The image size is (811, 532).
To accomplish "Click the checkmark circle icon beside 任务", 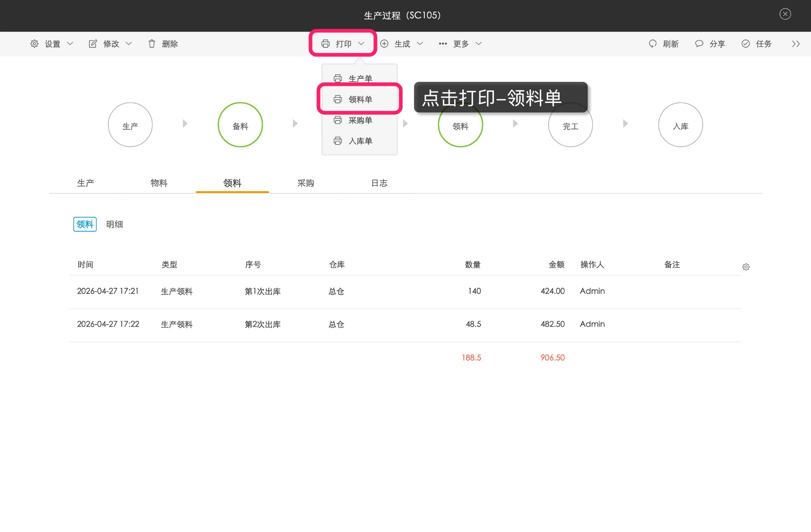I will click(x=746, y=43).
